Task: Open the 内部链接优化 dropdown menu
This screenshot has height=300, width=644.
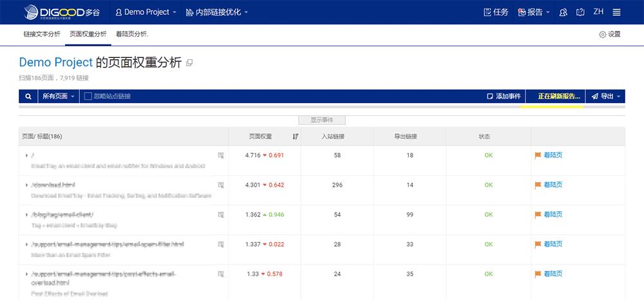Action: point(216,12)
